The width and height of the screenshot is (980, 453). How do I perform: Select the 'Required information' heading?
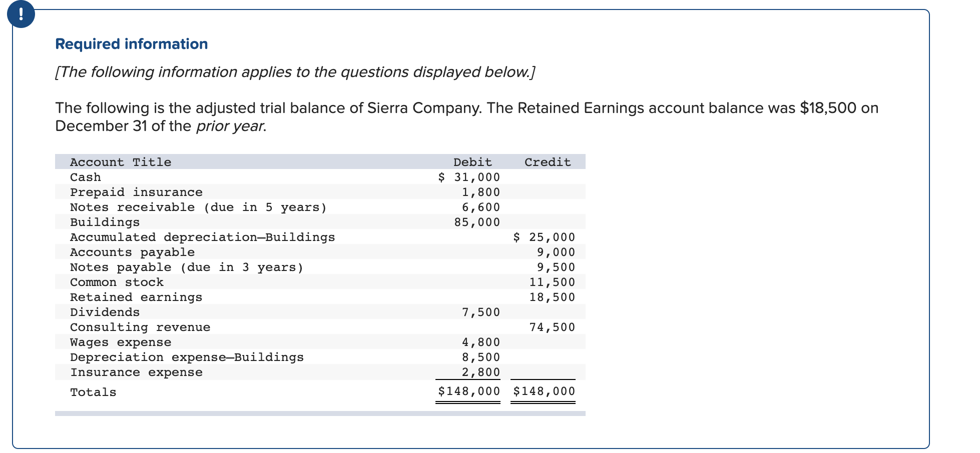point(132,44)
